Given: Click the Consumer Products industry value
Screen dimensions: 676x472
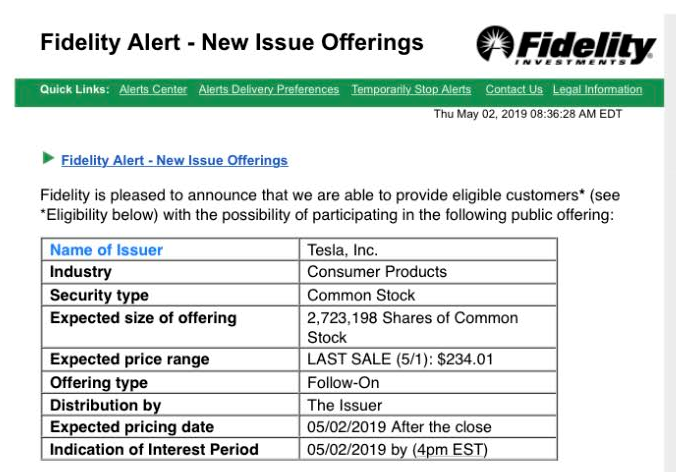Looking at the screenshot, I should [377, 272].
